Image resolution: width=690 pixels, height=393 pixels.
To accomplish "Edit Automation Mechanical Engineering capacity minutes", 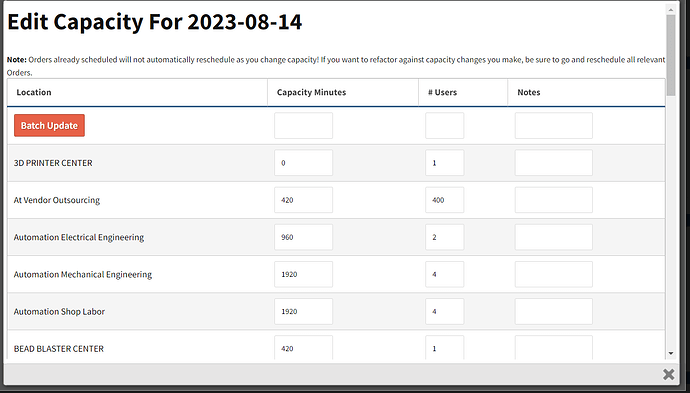I will (304, 274).
